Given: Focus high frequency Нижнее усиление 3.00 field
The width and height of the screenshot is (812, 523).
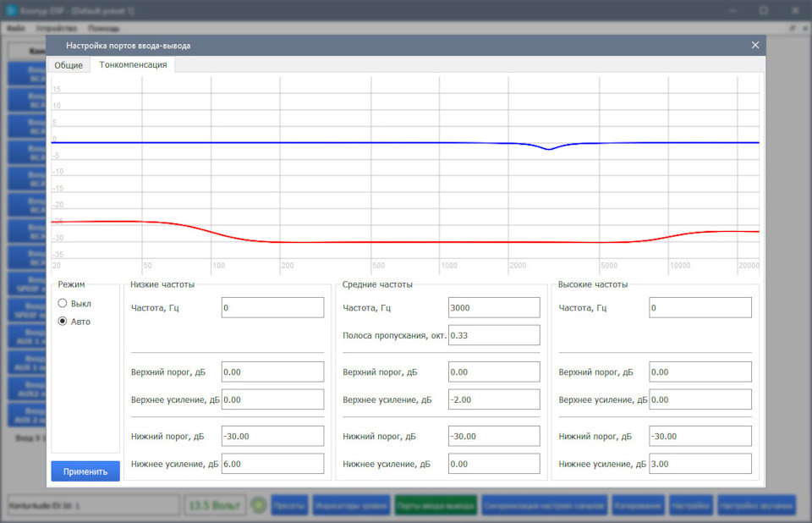Looking at the screenshot, I should coord(700,464).
